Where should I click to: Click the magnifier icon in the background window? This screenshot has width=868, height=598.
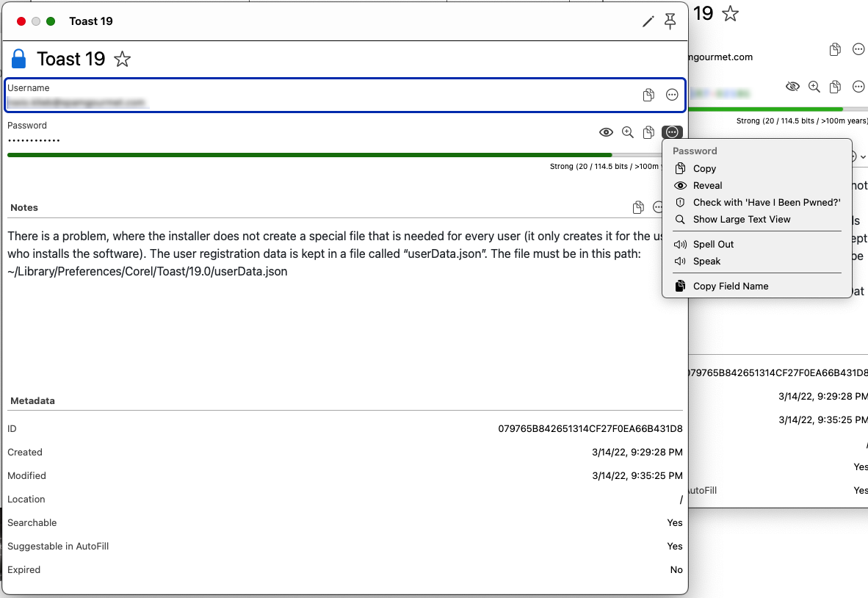click(x=814, y=87)
